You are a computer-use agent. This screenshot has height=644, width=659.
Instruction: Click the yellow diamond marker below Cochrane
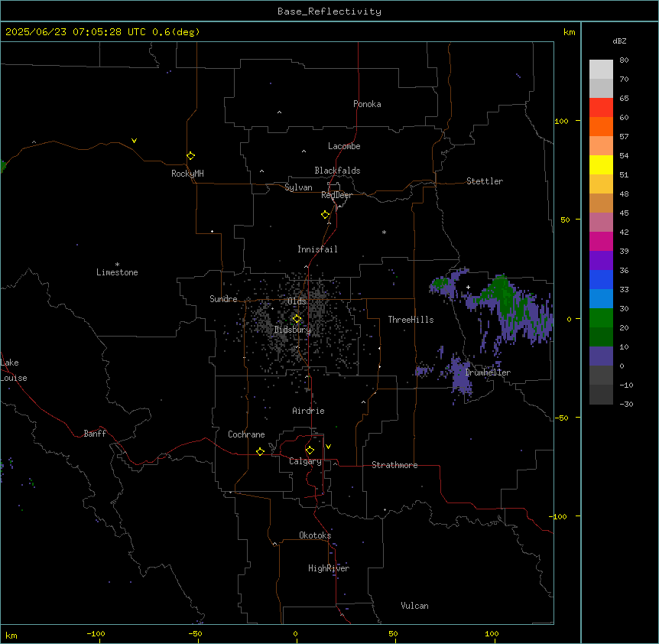tap(260, 451)
